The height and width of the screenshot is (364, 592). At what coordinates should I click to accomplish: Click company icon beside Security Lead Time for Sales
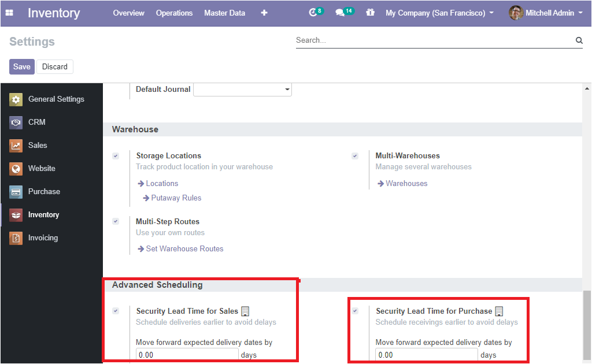tap(245, 311)
